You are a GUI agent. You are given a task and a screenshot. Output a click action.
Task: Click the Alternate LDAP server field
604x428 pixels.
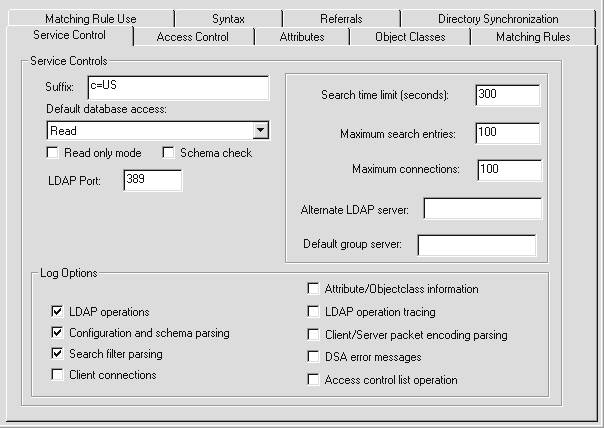482,209
